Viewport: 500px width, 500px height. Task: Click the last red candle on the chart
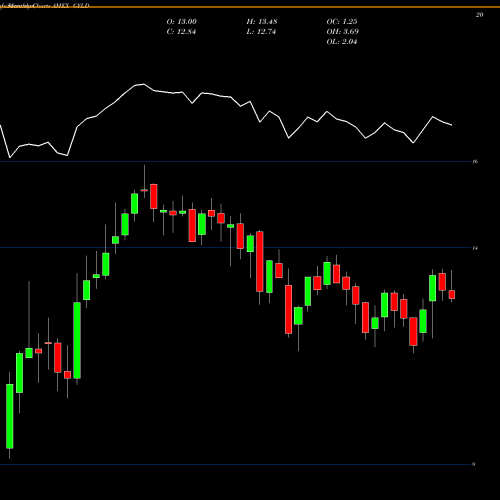(x=452, y=294)
